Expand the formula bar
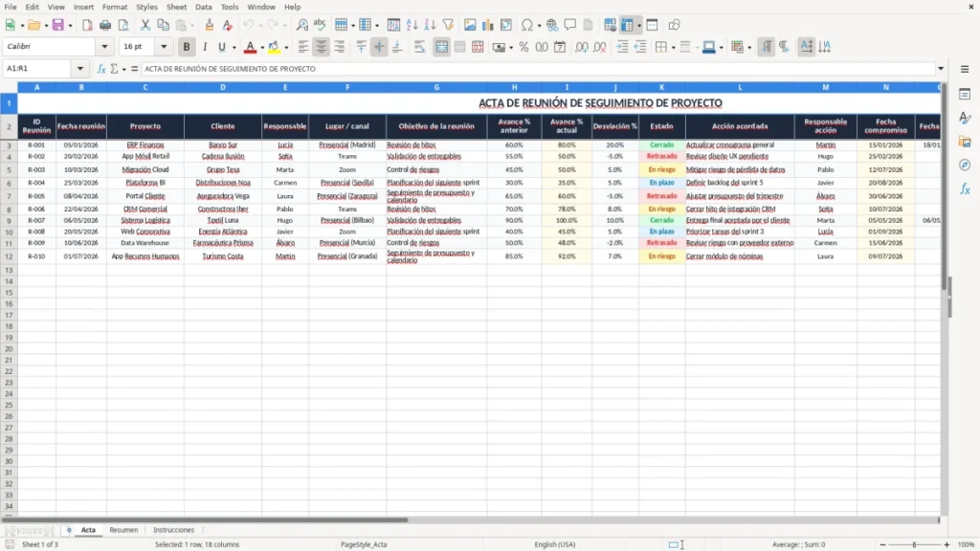Screen dimensions: 980x551 coord(941,69)
